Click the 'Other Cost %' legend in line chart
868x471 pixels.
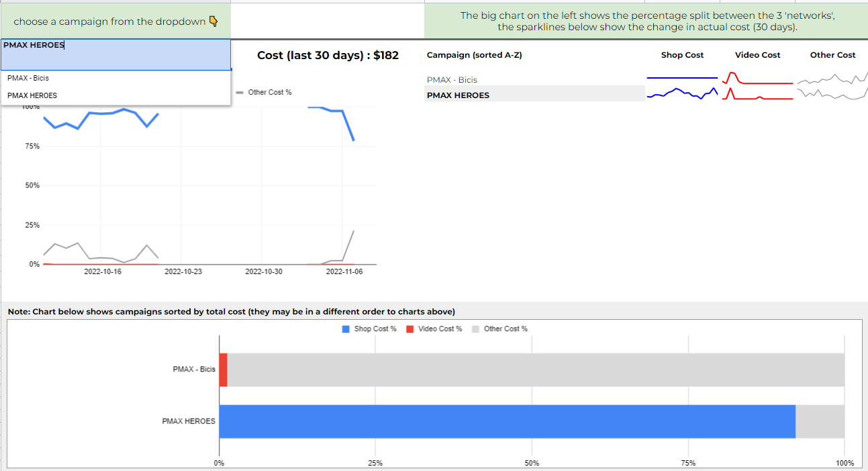pos(264,92)
